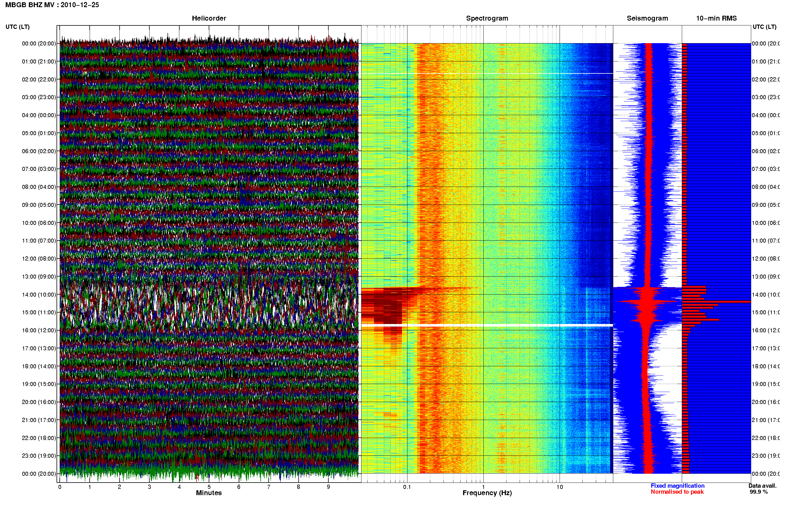Click the 'Frequency (Hz)' axis label
The width and height of the screenshot is (812, 508).
(x=487, y=493)
